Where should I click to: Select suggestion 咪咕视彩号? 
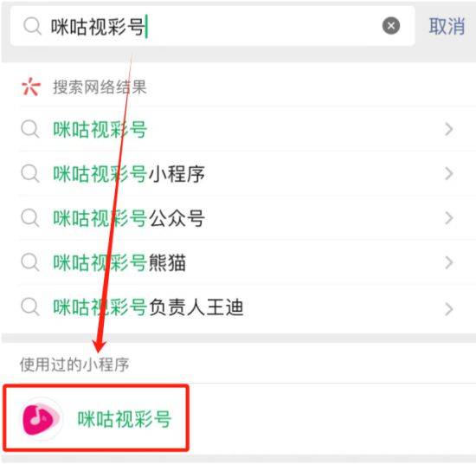[x=238, y=129]
